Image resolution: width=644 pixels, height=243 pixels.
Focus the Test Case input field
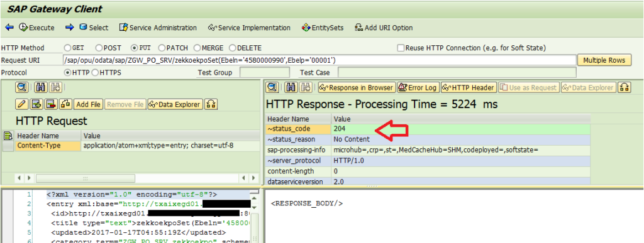click(x=457, y=73)
